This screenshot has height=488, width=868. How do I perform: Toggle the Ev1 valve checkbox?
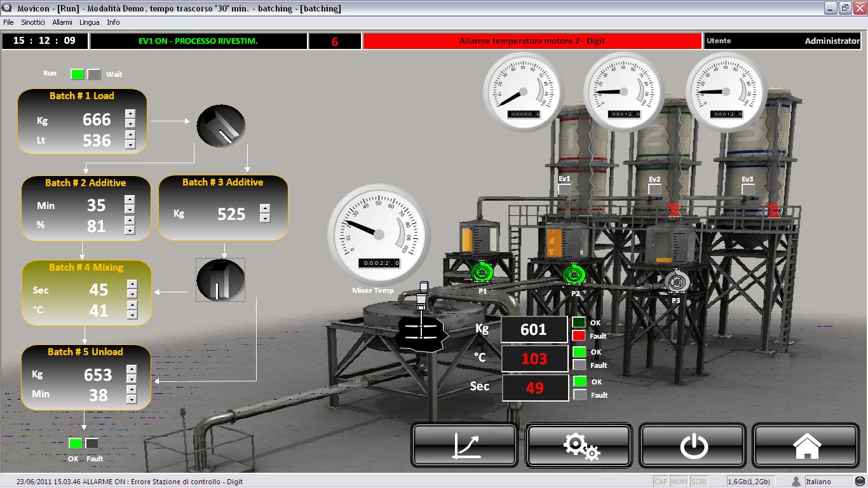click(564, 189)
